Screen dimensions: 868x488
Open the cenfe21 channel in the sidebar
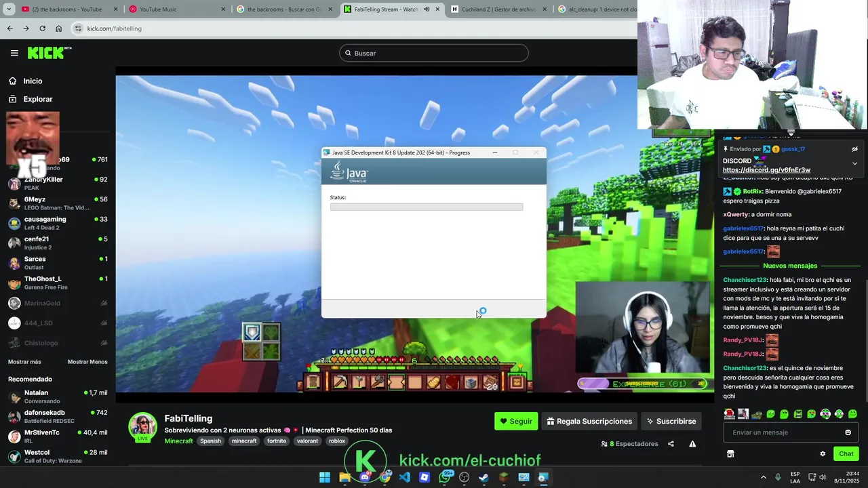(x=58, y=243)
